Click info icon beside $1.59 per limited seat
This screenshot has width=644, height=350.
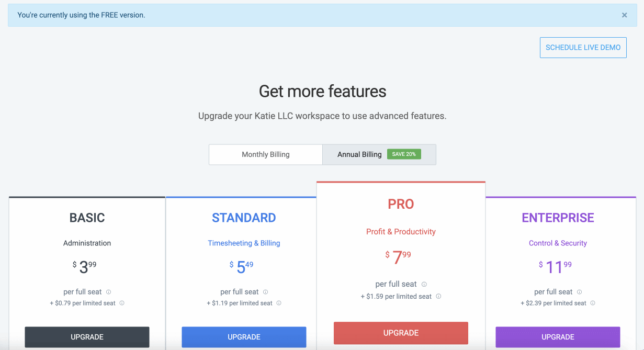(x=438, y=296)
